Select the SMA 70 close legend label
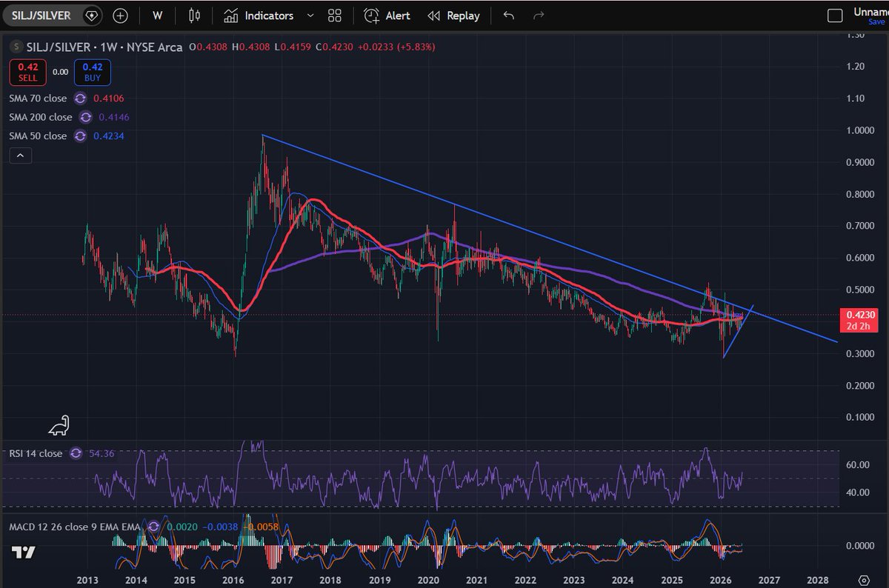889x588 pixels. pos(38,98)
